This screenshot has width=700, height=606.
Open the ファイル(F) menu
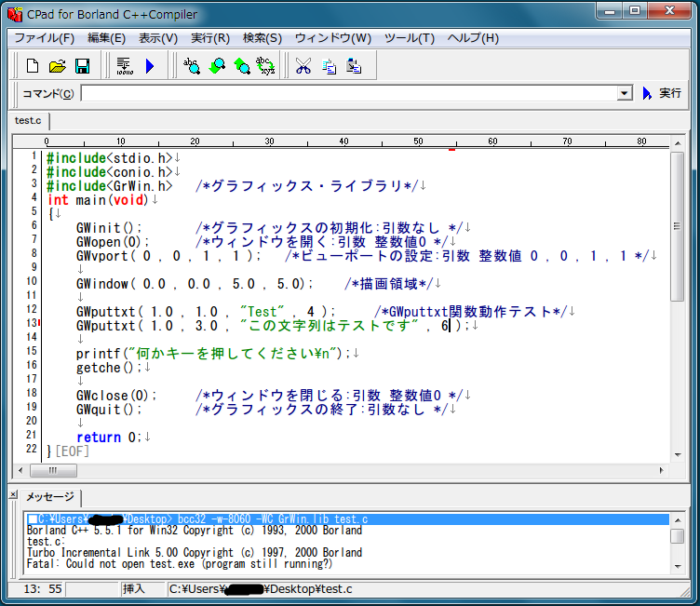coord(44,38)
